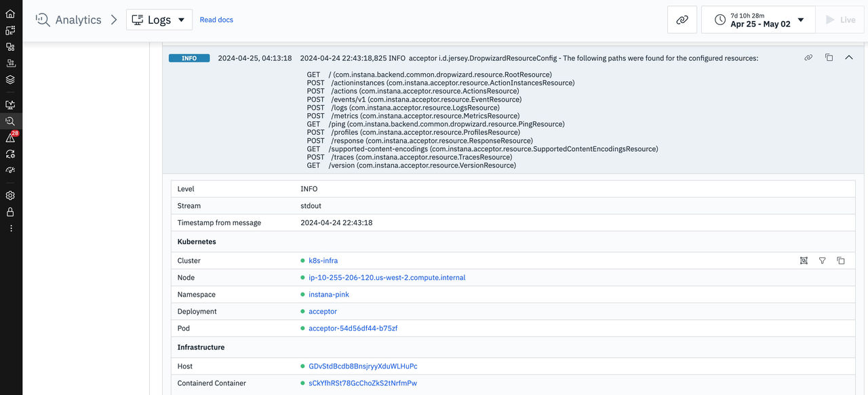Viewport: 868px width, 395px height.
Task: Open the acceptor-54d56df44-b75zf pod link
Action: pyautogui.click(x=353, y=328)
